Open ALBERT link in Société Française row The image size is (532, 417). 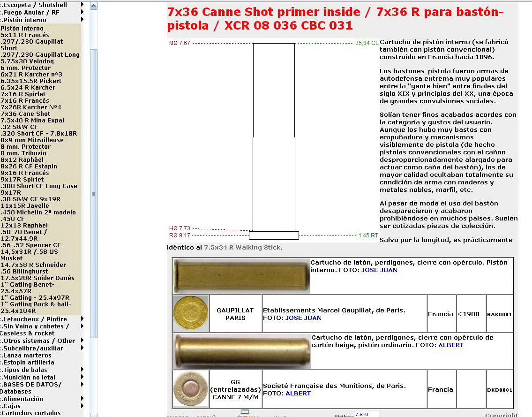click(298, 393)
